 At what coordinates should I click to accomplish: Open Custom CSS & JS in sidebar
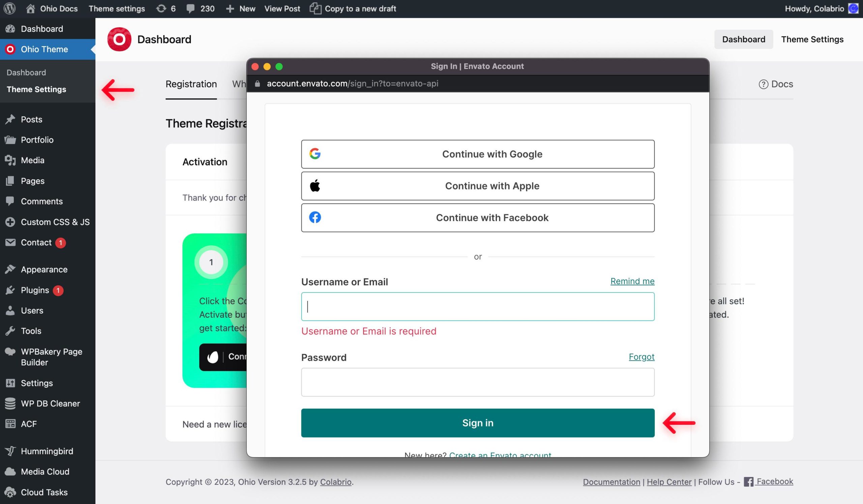coord(48,222)
